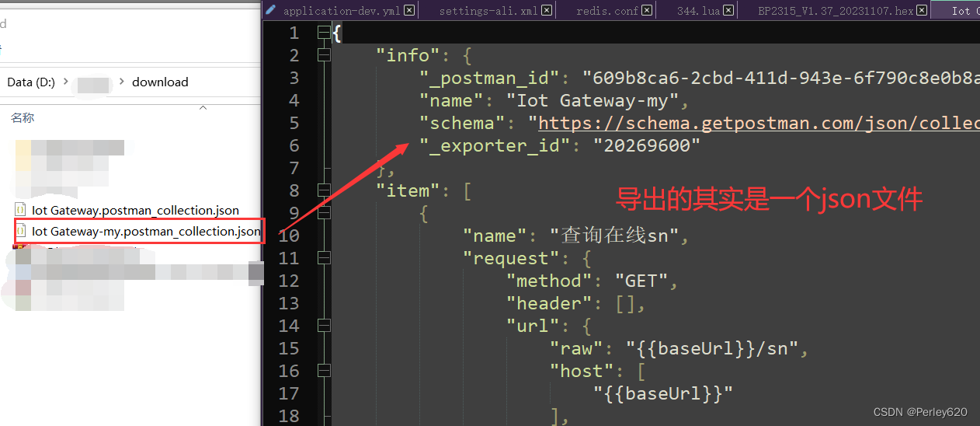Collapse the "item" array fold on line 8

pos(324,190)
